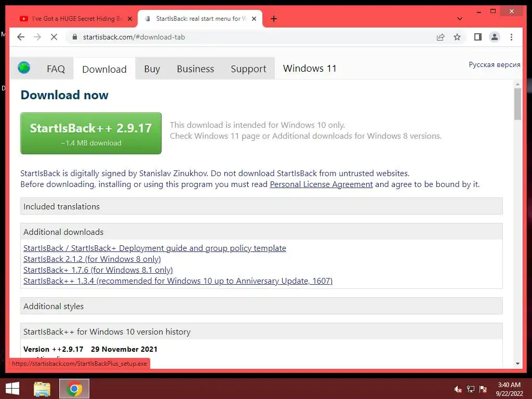Close the YouTube tab

coord(129,19)
